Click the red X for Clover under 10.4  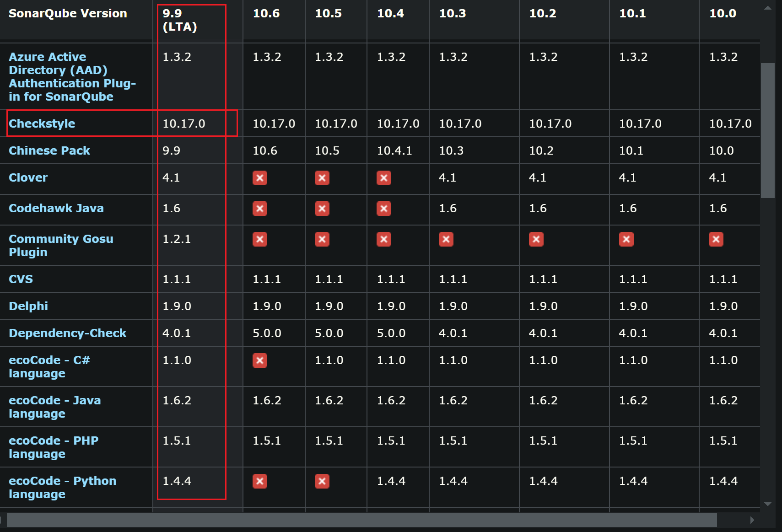[384, 178]
